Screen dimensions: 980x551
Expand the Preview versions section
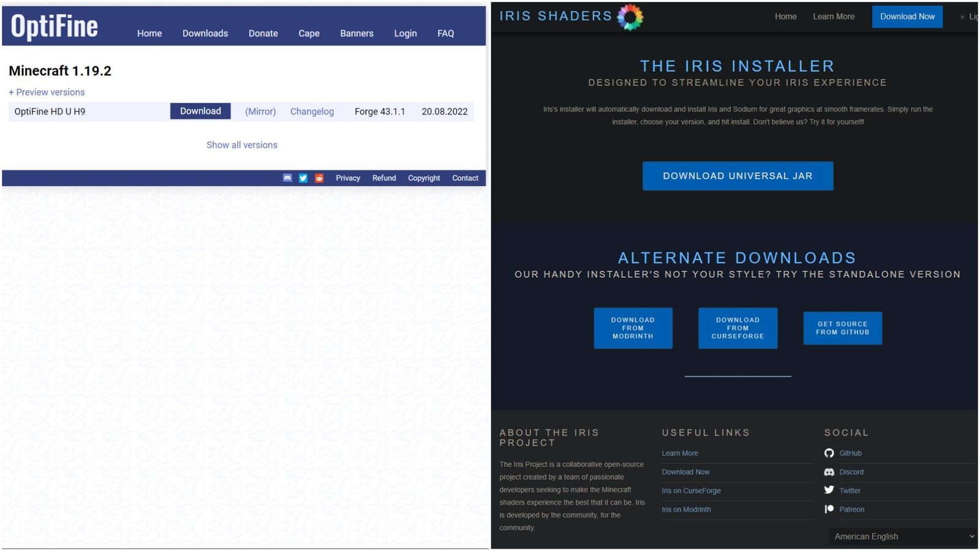click(x=47, y=92)
